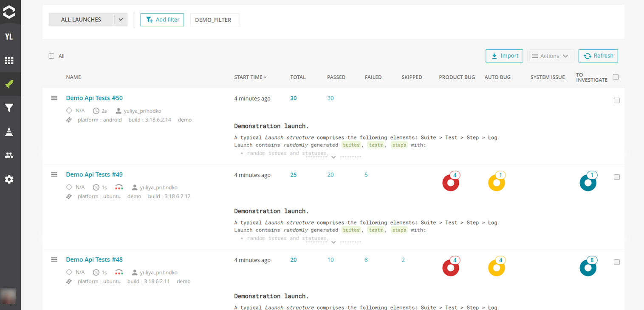
Task: Expand description of Demo Api Tests #50
Action: pos(333,157)
